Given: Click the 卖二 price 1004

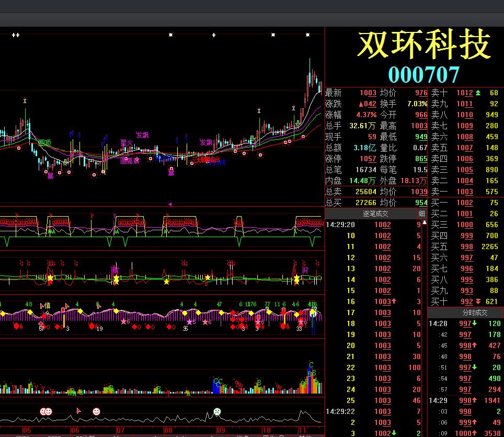Looking at the screenshot, I should pos(465,181).
